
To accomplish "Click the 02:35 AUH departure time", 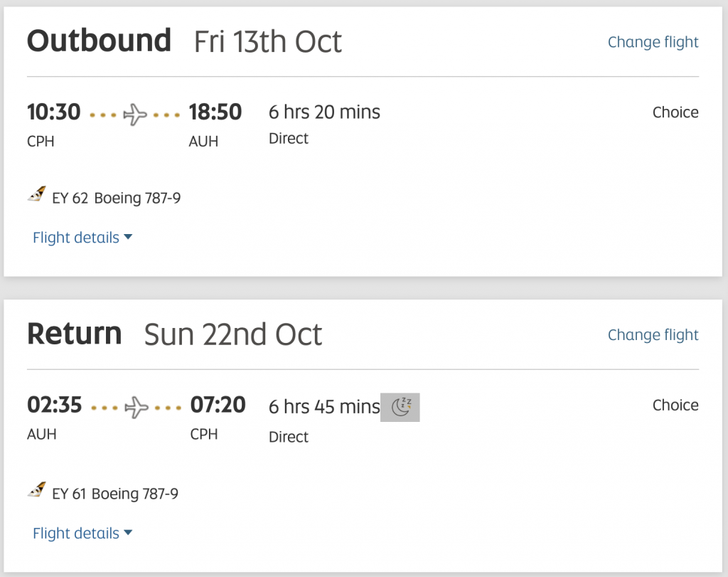I will point(54,405).
